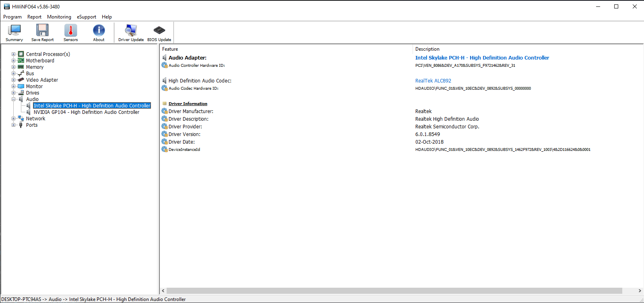Open the Monitoring menu
The height and width of the screenshot is (303, 644).
59,17
